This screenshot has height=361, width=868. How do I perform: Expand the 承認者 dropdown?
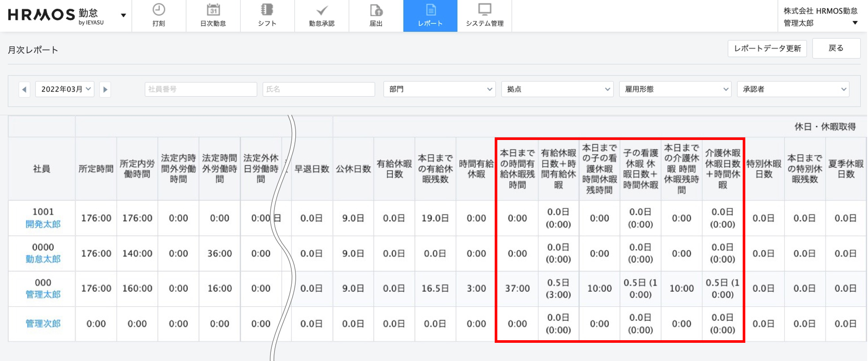point(793,89)
